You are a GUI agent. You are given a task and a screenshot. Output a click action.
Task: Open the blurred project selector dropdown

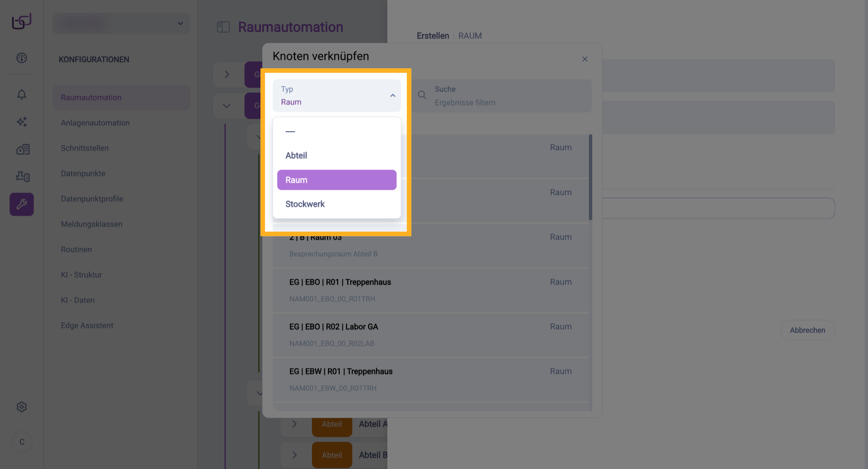pyautogui.click(x=121, y=24)
